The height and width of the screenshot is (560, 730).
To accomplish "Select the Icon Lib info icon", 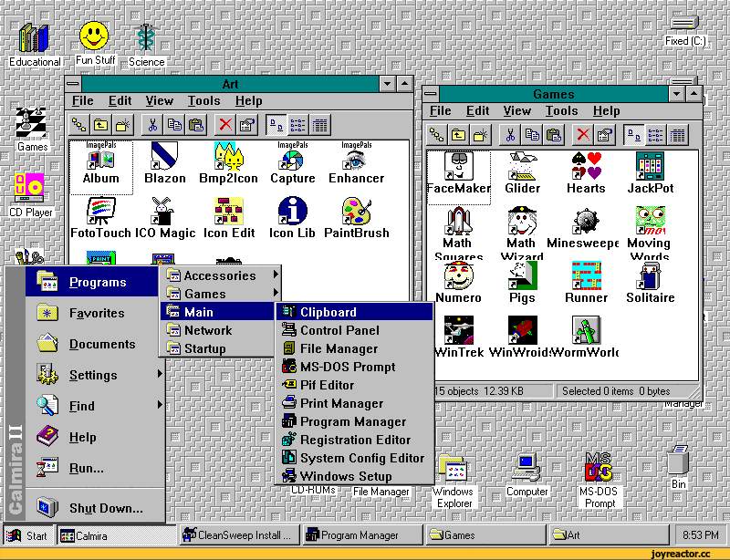I will [292, 218].
